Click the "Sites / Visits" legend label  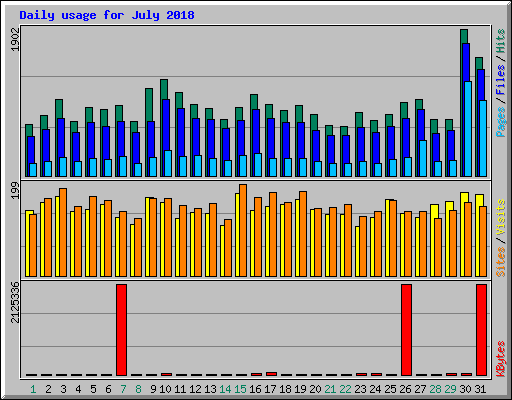tap(501, 238)
